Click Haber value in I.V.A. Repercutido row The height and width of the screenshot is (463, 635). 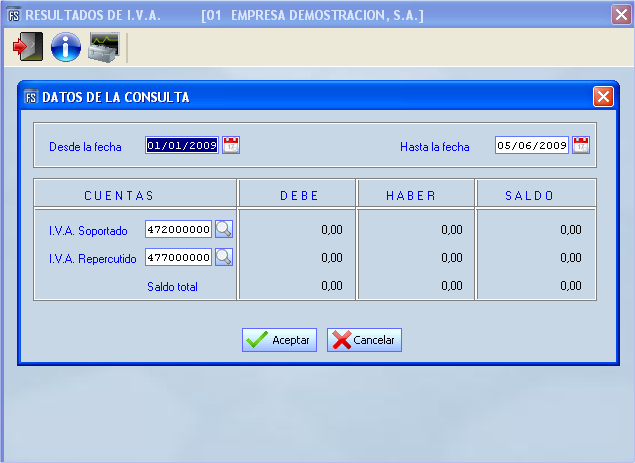pos(452,258)
